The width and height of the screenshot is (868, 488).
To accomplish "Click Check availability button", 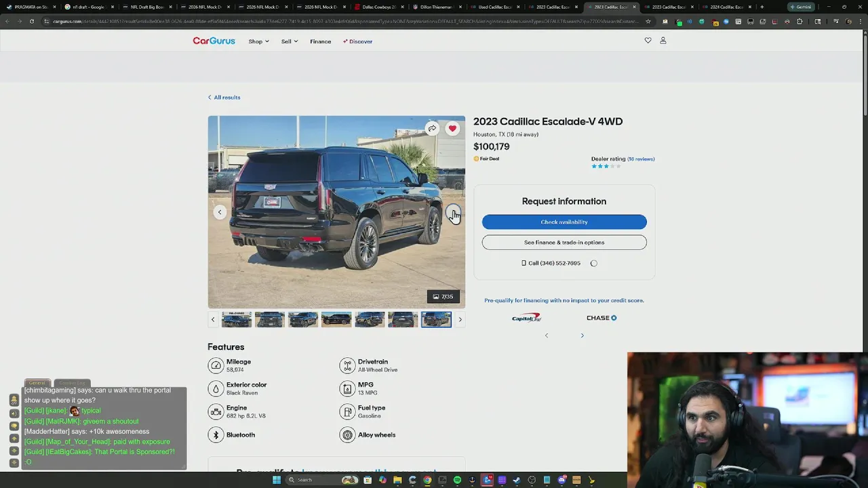I will click(x=564, y=222).
